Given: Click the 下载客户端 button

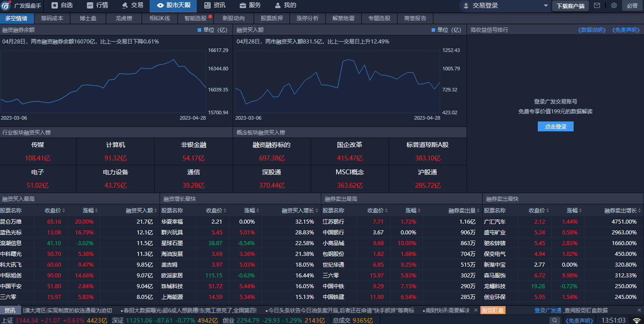Looking at the screenshot, I should pos(570,6).
